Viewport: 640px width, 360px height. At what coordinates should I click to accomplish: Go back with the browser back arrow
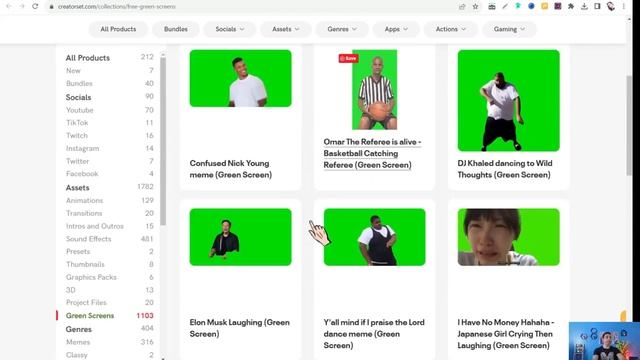pos(9,7)
